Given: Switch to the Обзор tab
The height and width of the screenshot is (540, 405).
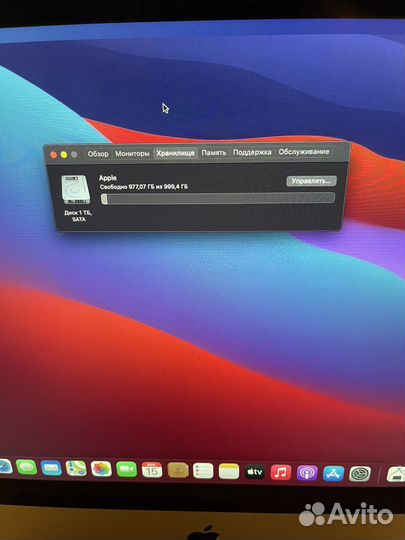Looking at the screenshot, I should (x=98, y=154).
